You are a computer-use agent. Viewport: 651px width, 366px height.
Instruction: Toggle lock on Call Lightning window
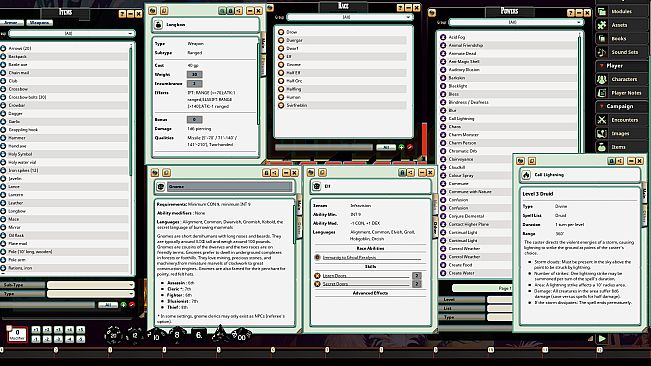pyautogui.click(x=611, y=161)
